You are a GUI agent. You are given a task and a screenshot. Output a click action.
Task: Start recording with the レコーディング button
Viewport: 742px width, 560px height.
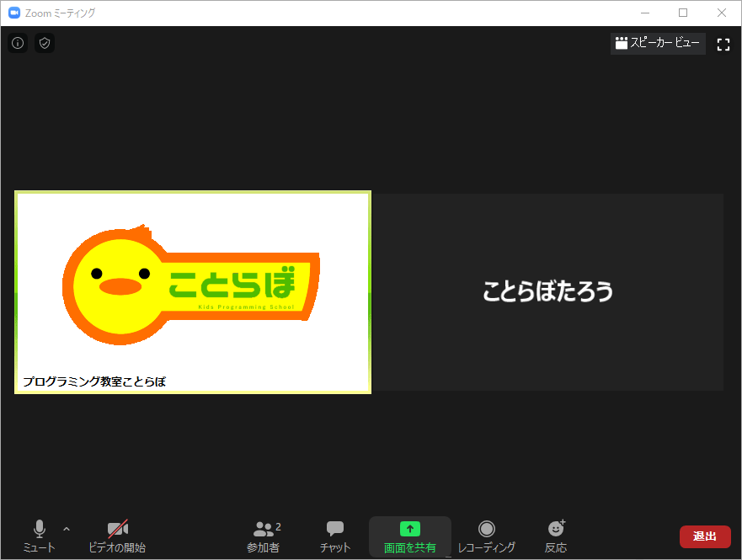pyautogui.click(x=486, y=536)
